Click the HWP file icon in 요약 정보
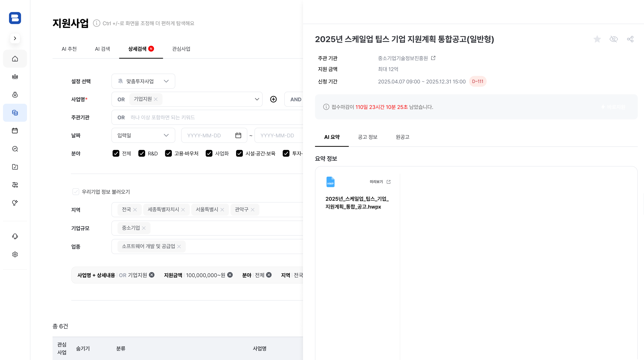 (x=331, y=181)
